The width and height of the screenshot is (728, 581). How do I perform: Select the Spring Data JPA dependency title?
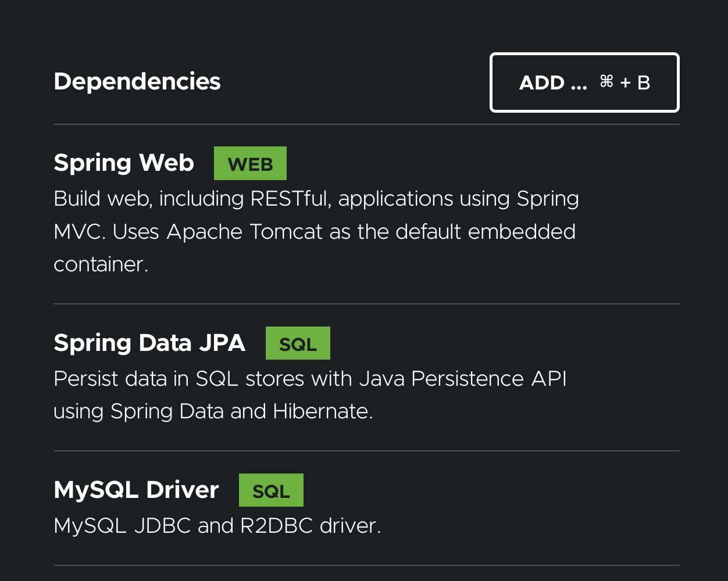click(149, 343)
